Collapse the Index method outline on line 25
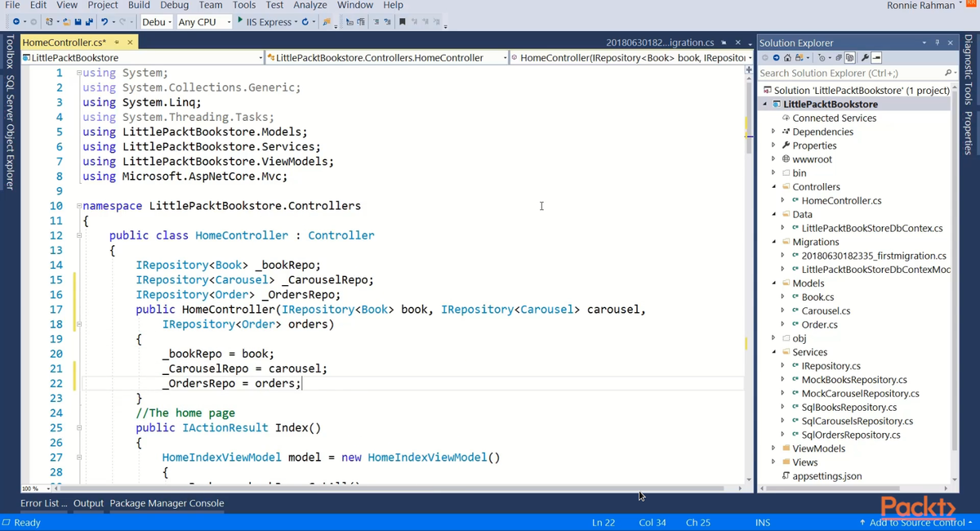This screenshot has width=980, height=531. 78,427
